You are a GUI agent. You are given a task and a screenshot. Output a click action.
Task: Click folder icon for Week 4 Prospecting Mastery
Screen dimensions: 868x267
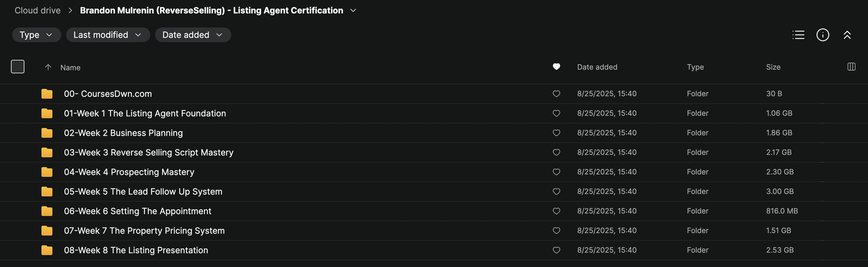click(47, 172)
